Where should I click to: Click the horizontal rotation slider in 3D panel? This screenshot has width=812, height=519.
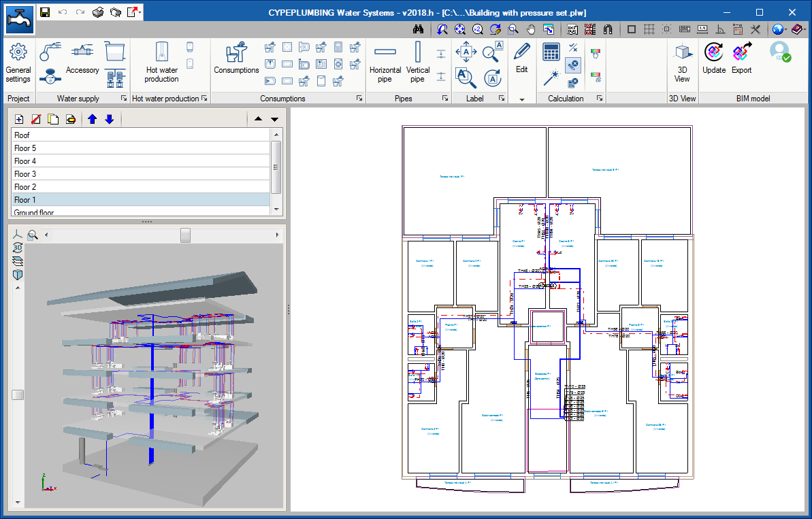(185, 235)
